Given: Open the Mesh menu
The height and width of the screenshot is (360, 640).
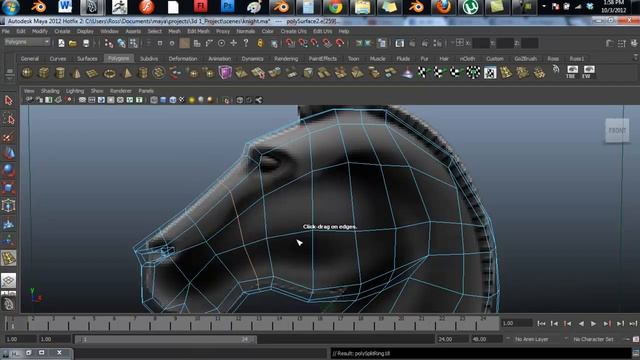Looking at the screenshot, I should click(x=174, y=31).
